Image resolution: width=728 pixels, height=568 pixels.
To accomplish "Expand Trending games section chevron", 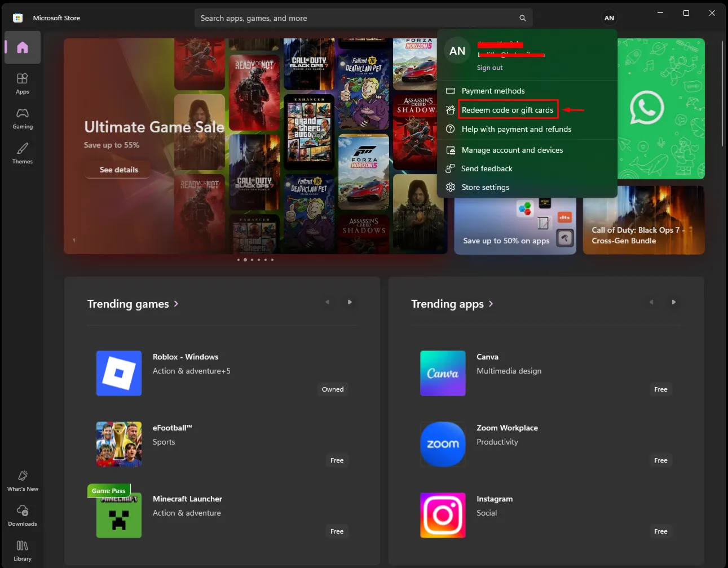I will click(176, 304).
